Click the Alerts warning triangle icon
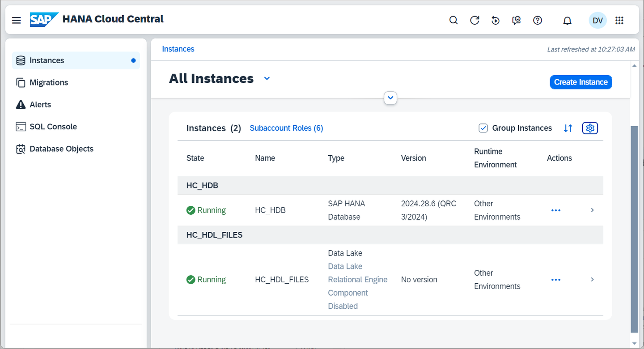Viewport: 644px width, 349px height. point(21,104)
